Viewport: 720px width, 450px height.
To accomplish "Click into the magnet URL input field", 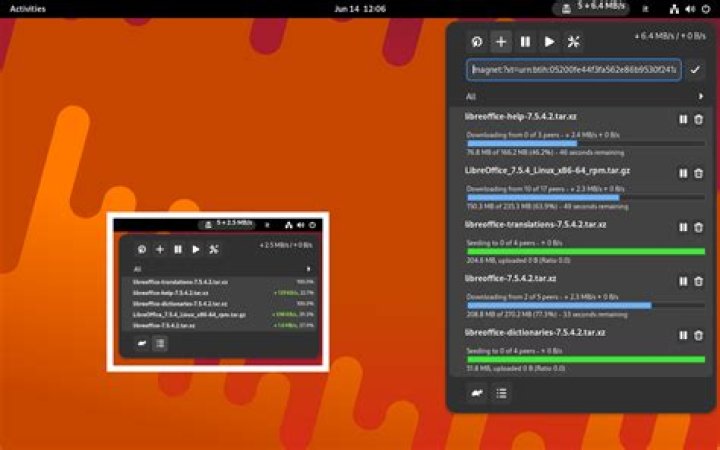I will pyautogui.click(x=574, y=70).
